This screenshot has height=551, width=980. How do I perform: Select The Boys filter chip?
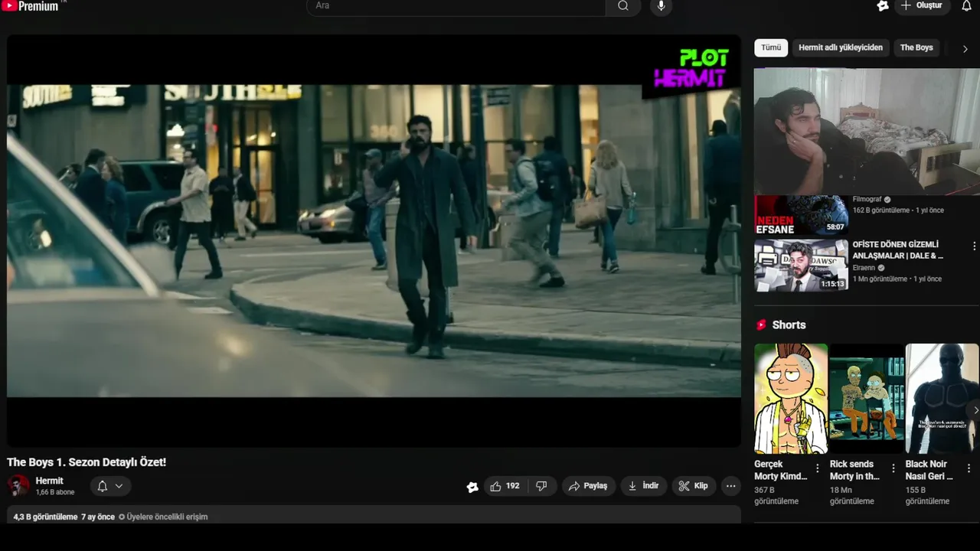pyautogui.click(x=916, y=47)
